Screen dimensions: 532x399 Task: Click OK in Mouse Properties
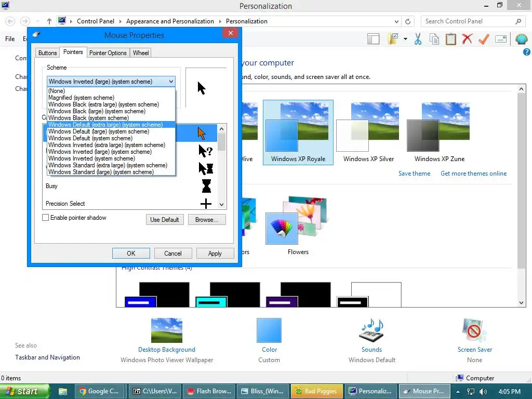131,254
